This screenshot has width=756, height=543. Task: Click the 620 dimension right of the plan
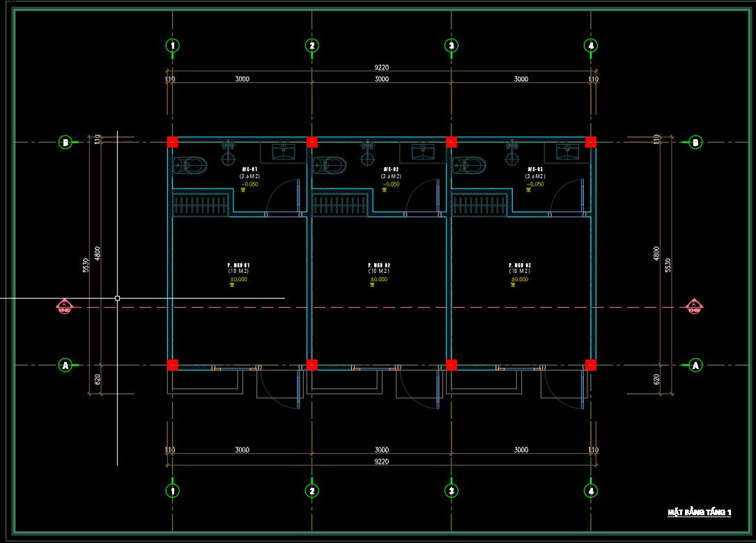(x=656, y=379)
